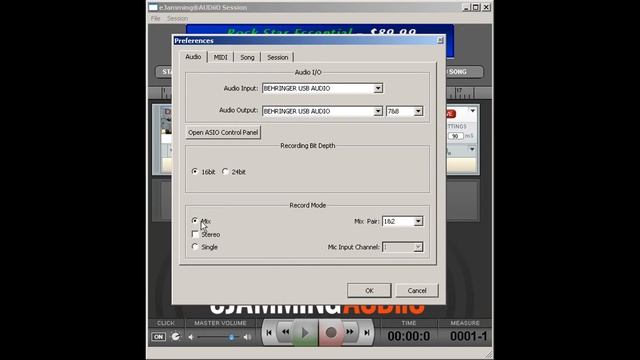
Task: Cancel the Preferences dialog
Action: pyautogui.click(x=417, y=291)
